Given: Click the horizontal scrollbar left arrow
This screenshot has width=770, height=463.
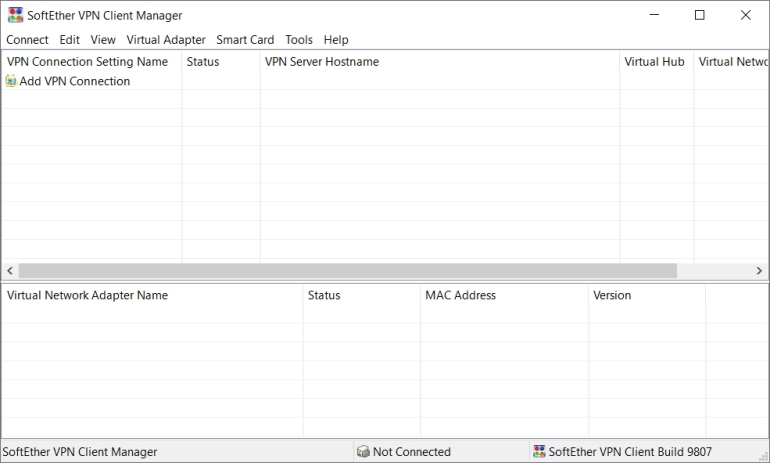Looking at the screenshot, I should 9,271.
